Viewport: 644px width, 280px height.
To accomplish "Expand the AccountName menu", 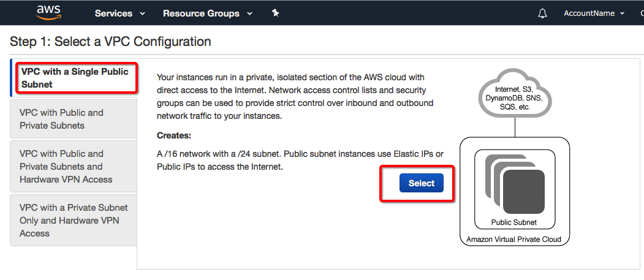I will coord(593,13).
